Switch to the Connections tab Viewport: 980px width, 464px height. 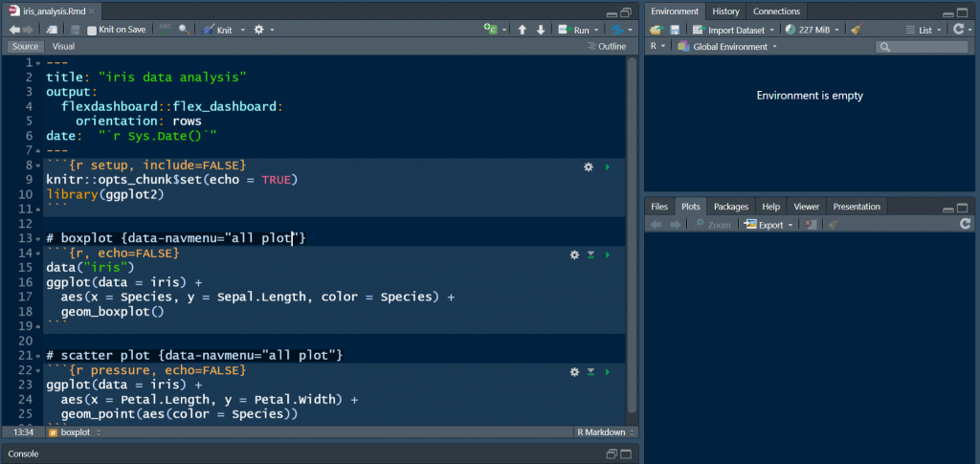(x=776, y=11)
